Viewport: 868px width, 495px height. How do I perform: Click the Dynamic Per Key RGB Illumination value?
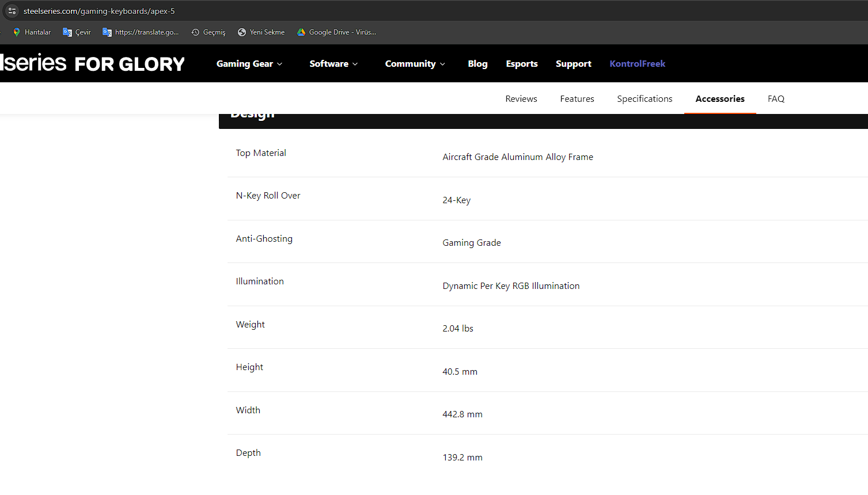click(511, 285)
